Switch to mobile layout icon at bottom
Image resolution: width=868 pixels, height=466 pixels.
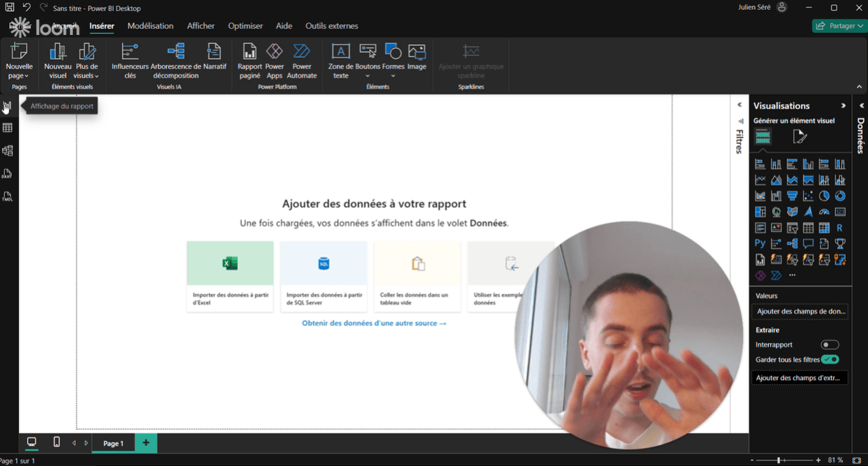pos(57,442)
